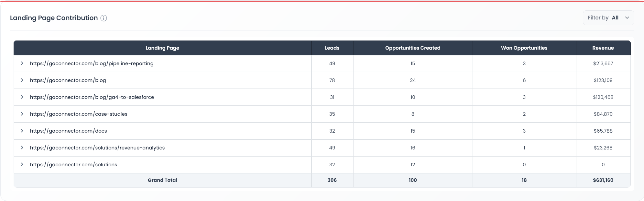Expand the gaconnector.com/docs row
The height and width of the screenshot is (201, 644).
[22, 131]
